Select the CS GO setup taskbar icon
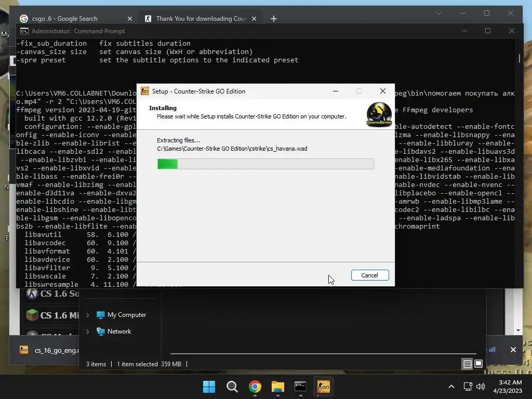532x399 pixels. pos(323,387)
